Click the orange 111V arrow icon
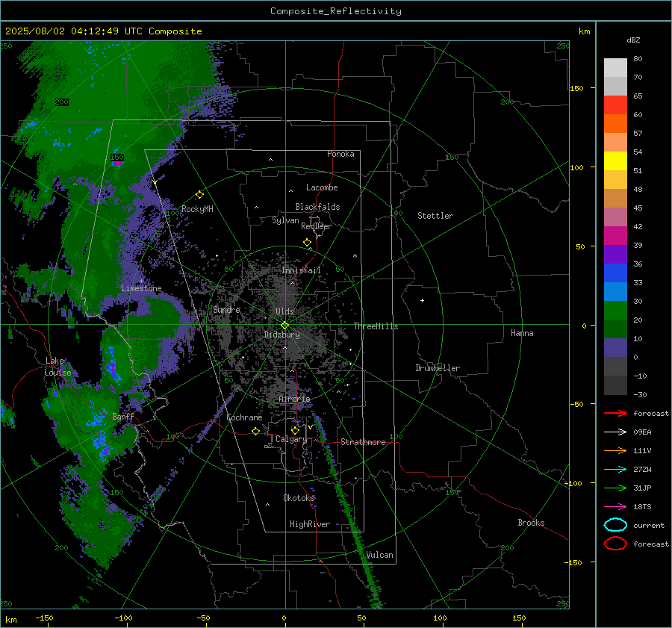Viewport: 672px width, 628px height. (x=615, y=450)
